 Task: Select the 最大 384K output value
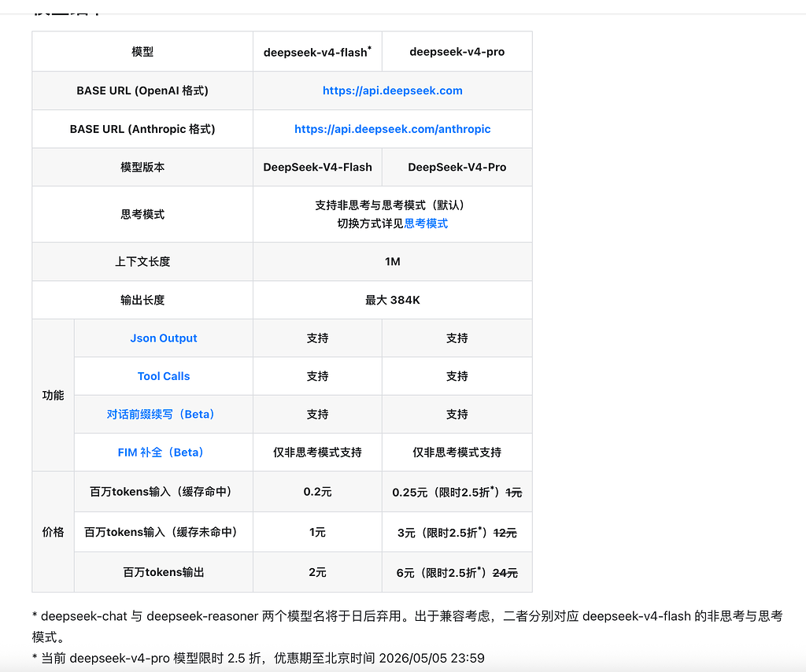pyautogui.click(x=392, y=300)
